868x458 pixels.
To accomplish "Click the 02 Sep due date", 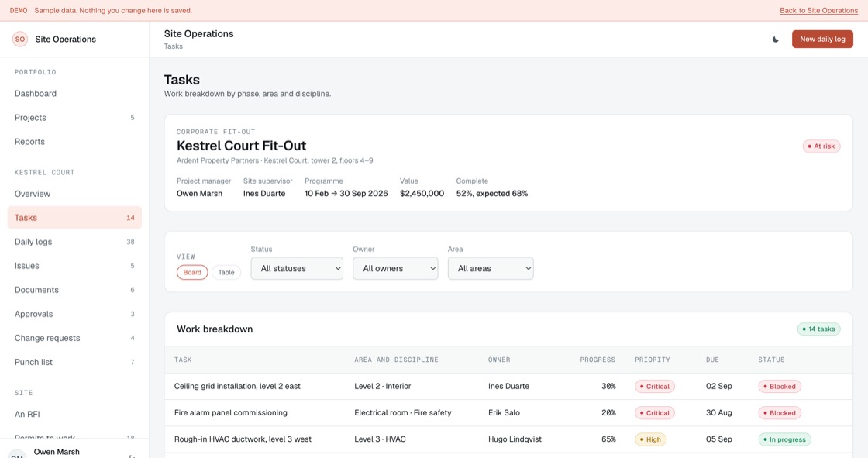I will (x=718, y=387).
